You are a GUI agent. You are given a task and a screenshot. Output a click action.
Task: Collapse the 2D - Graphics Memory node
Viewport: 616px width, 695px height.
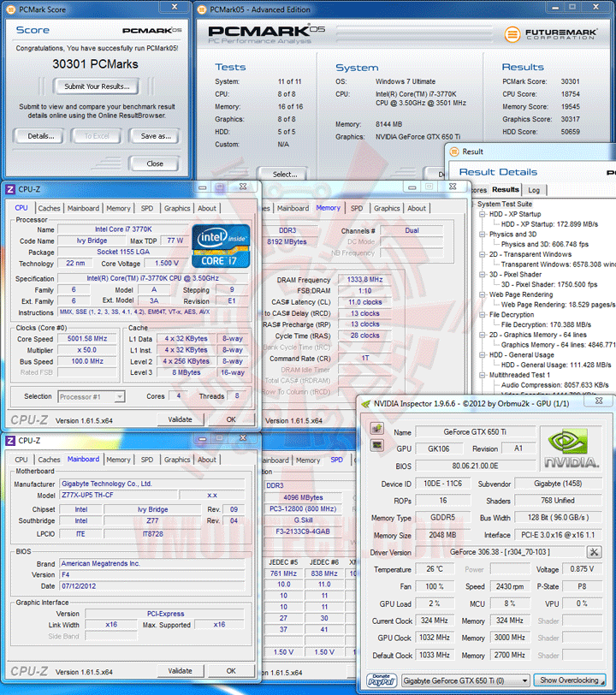tap(483, 335)
